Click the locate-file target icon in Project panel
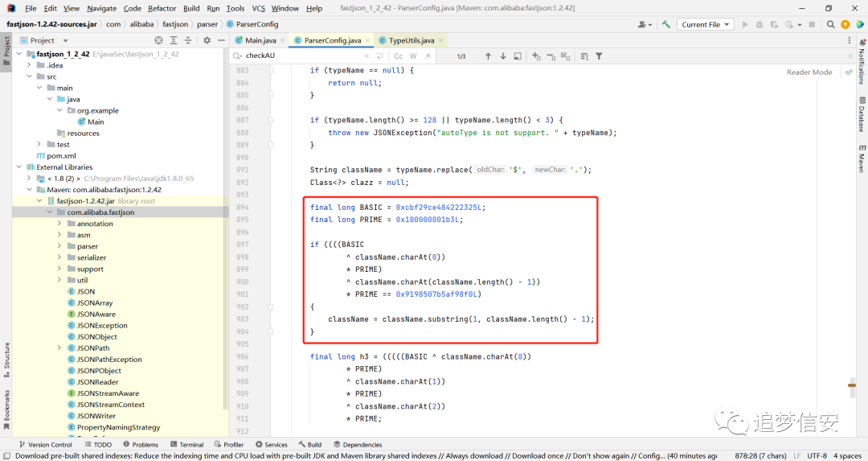The width and height of the screenshot is (868, 461). 159,40
